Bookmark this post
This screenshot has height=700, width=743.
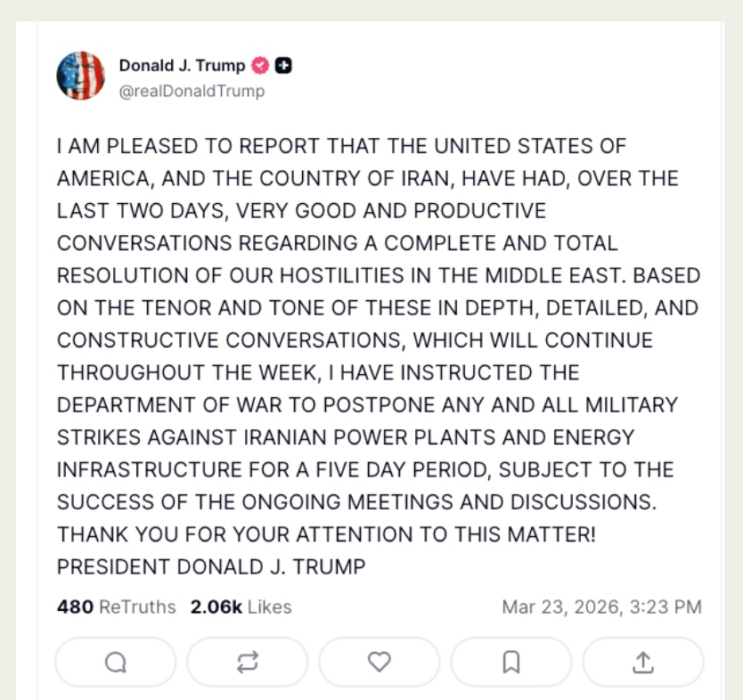(511, 662)
